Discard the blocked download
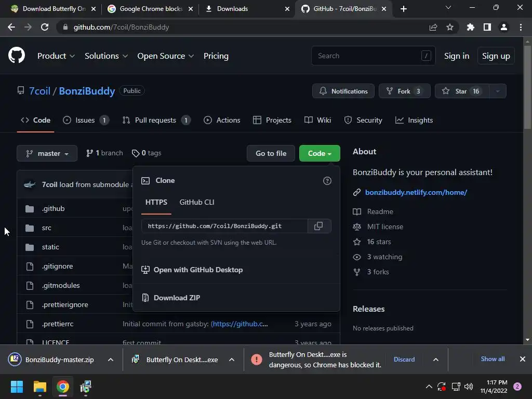 pyautogui.click(x=404, y=360)
